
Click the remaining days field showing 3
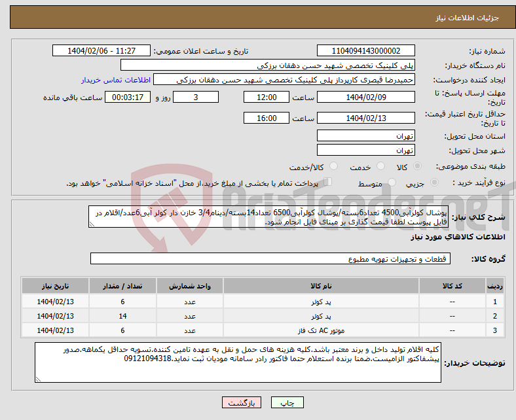196,97
